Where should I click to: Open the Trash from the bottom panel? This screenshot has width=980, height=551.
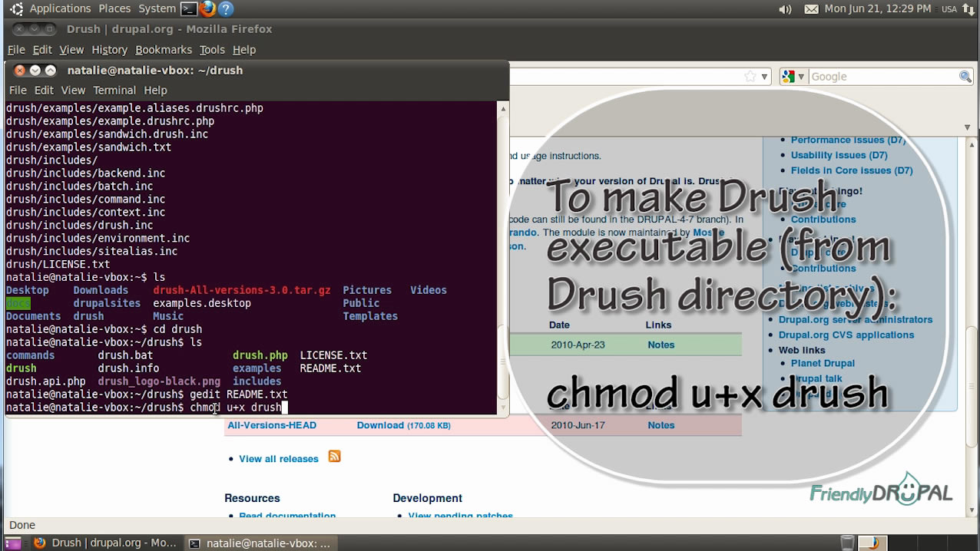tap(847, 543)
